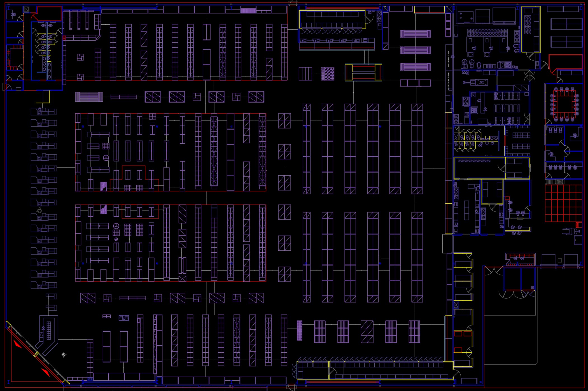Viewport: 588px width, 391px height.
Task: Click the solid purple rectangle on the top wall
Action: (x=248, y=11)
